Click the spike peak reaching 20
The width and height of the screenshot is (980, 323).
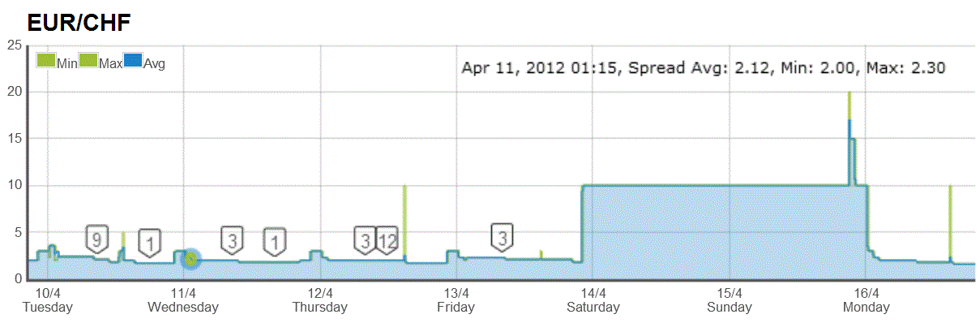tap(849, 93)
